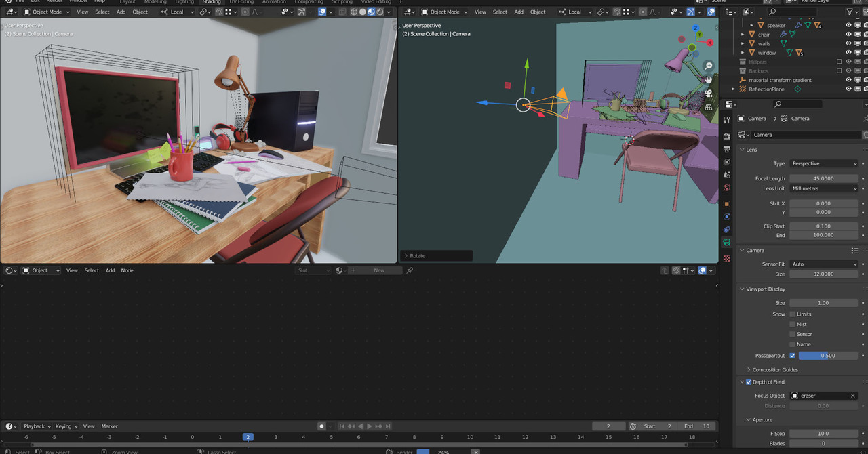Viewport: 868px width, 454px height.
Task: Open the Object Data camera properties tab
Action: (727, 242)
